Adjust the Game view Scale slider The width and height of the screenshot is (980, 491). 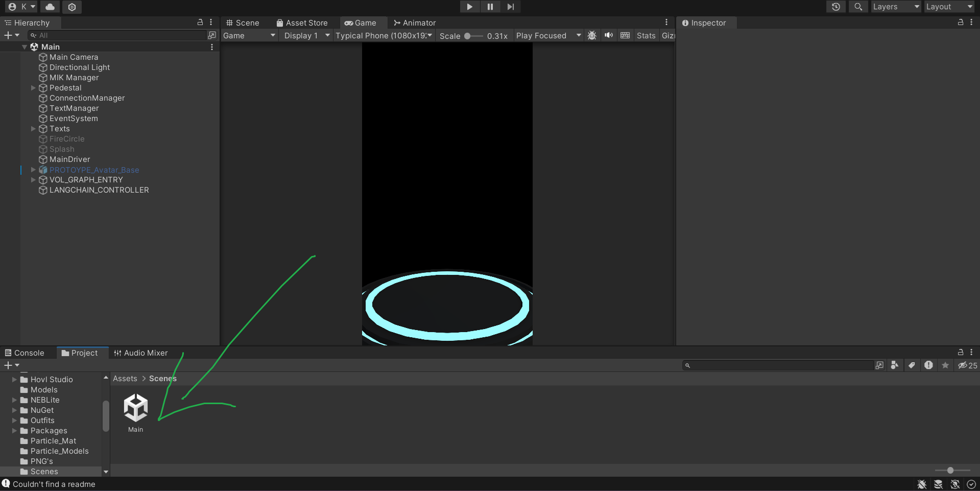pyautogui.click(x=473, y=36)
